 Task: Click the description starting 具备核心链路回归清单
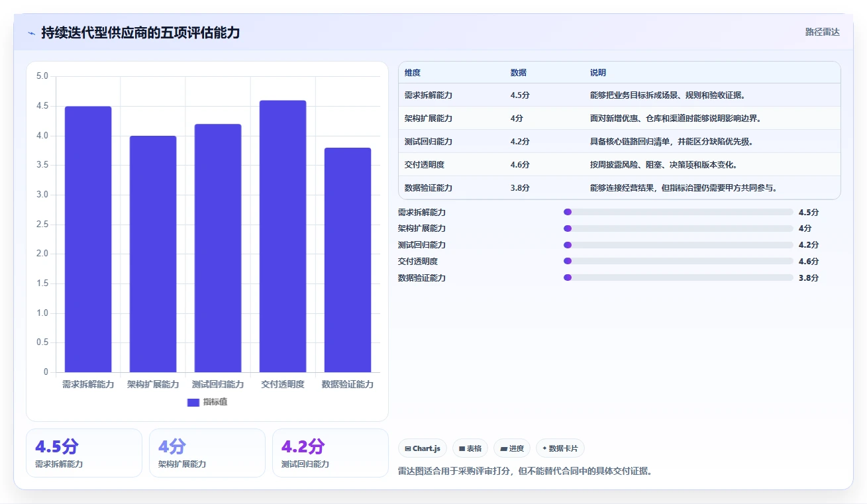[672, 142]
